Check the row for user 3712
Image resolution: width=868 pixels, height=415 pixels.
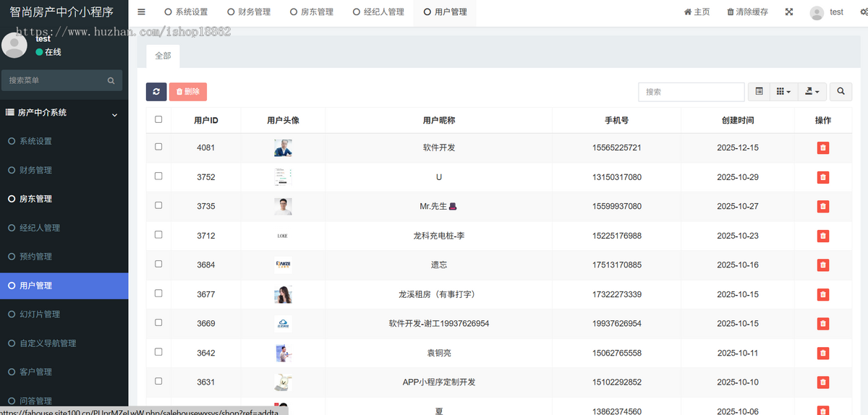pyautogui.click(x=158, y=234)
